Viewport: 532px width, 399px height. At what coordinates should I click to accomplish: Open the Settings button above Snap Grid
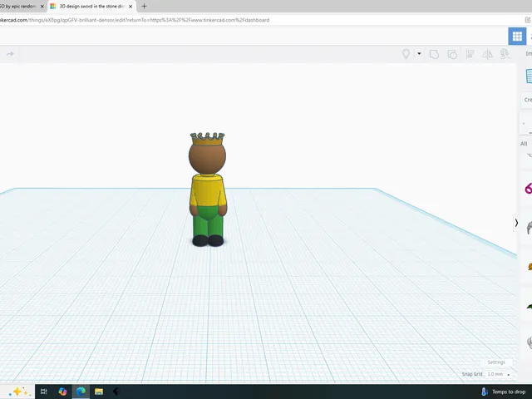tap(496, 362)
